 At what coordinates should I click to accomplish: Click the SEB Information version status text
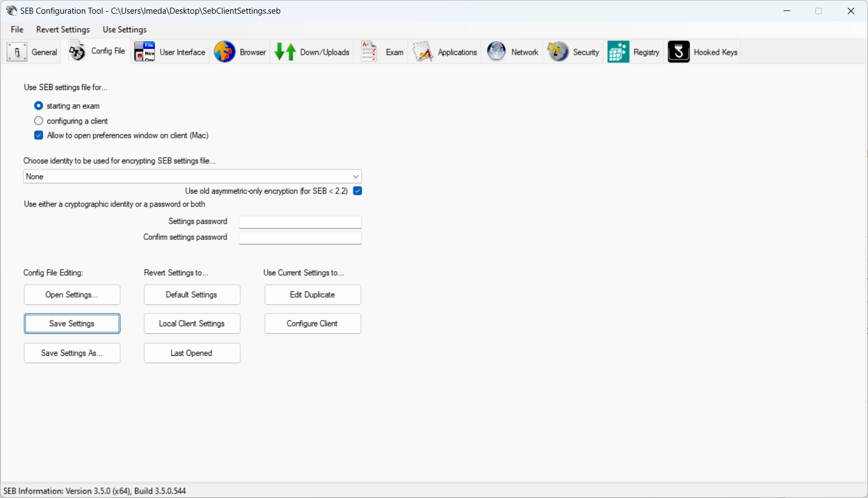pos(94,491)
